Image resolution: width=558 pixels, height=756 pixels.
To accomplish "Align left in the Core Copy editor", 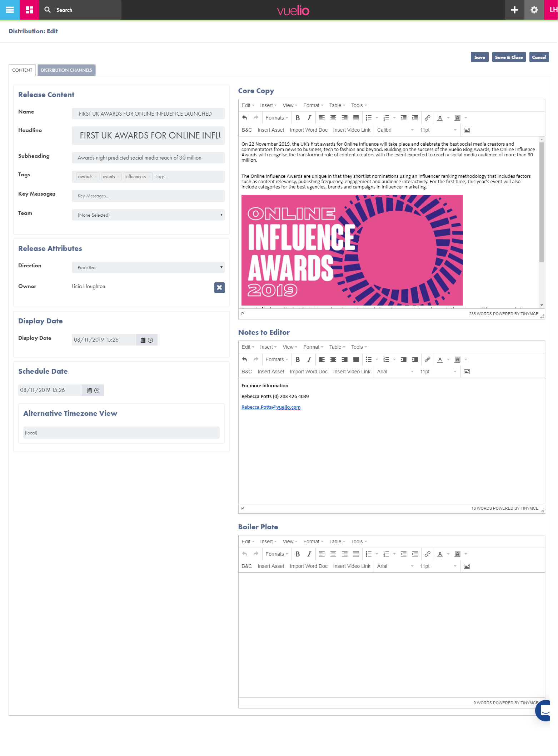I will [322, 118].
